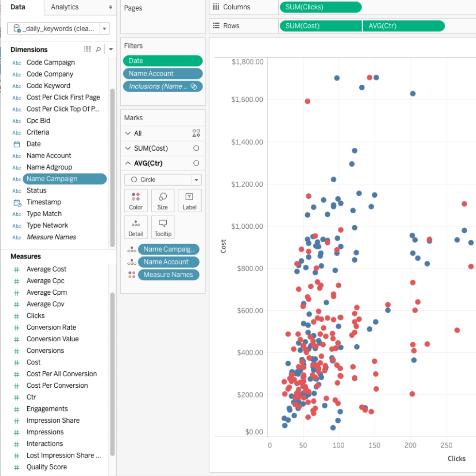Open the Analytics tab switcher arrows
The height and width of the screenshot is (476, 476).
[111, 7]
